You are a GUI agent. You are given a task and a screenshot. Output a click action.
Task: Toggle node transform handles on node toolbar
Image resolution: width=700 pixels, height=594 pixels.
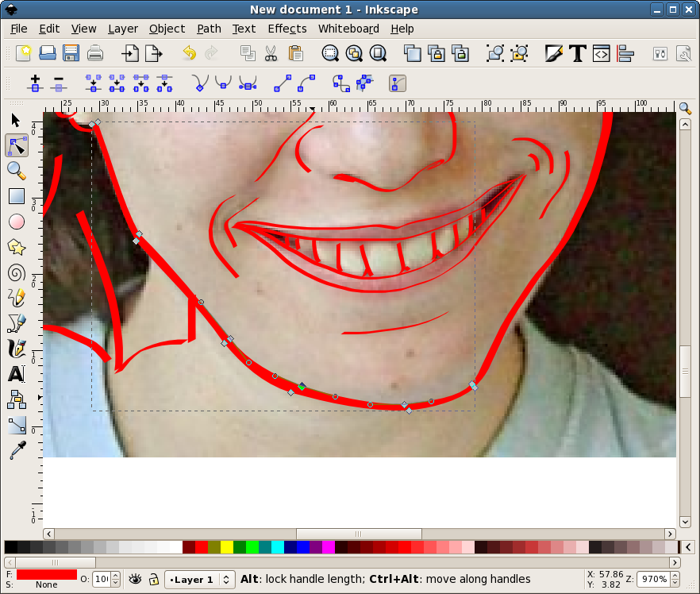396,83
